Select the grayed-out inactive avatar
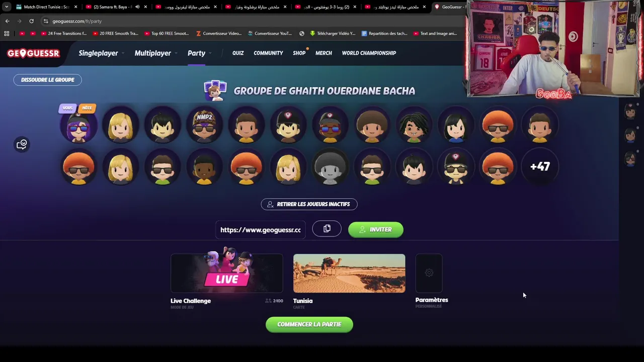The image size is (644, 362). pyautogui.click(x=330, y=167)
